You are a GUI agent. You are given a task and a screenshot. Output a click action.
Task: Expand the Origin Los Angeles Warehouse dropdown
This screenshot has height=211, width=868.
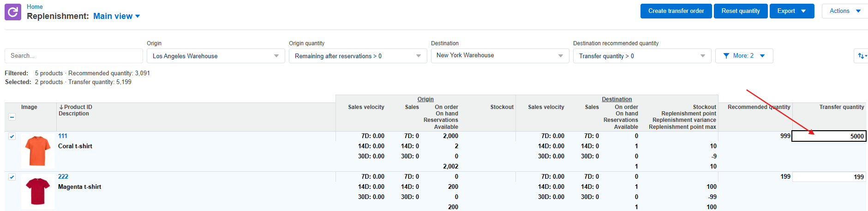pyautogui.click(x=216, y=56)
